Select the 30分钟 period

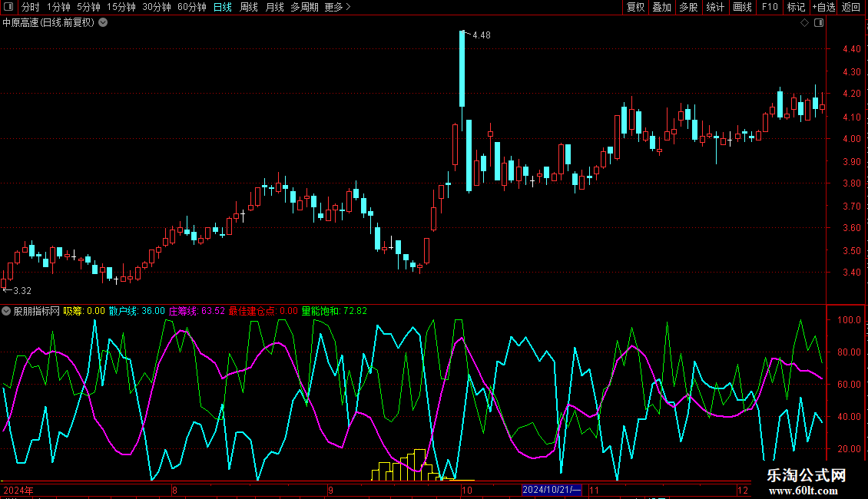[156, 7]
